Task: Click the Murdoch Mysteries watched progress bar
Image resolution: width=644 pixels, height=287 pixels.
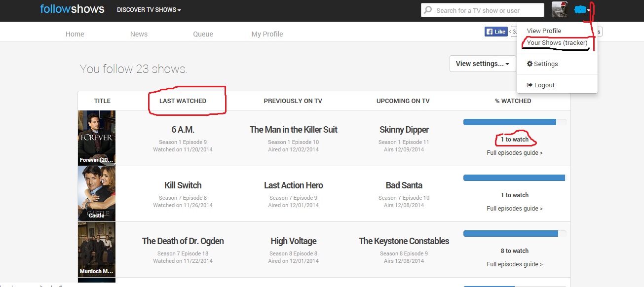Action: pyautogui.click(x=514, y=234)
